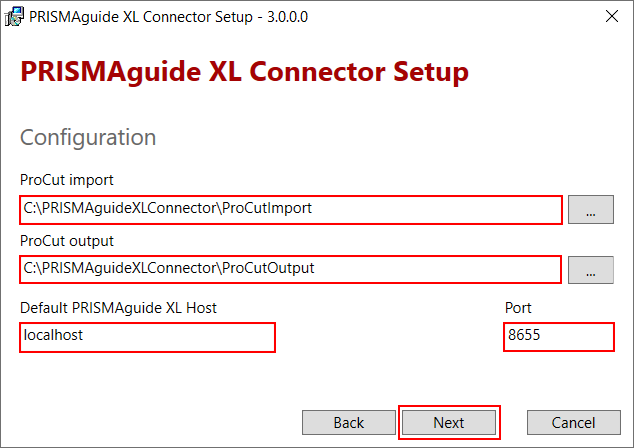Click the gray "Configuration" heading
The height and width of the screenshot is (448, 634).
88,137
